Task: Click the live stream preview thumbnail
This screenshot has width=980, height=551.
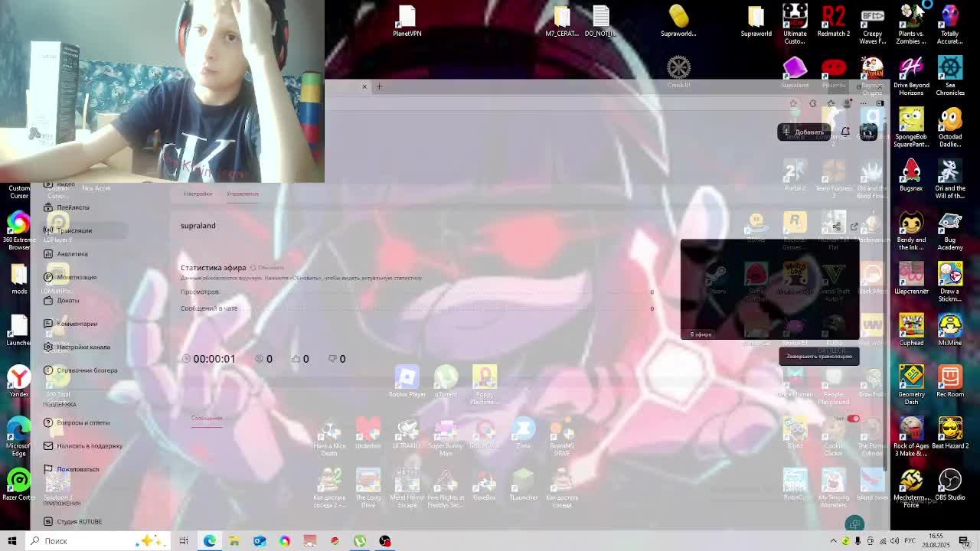Action: coord(769,289)
